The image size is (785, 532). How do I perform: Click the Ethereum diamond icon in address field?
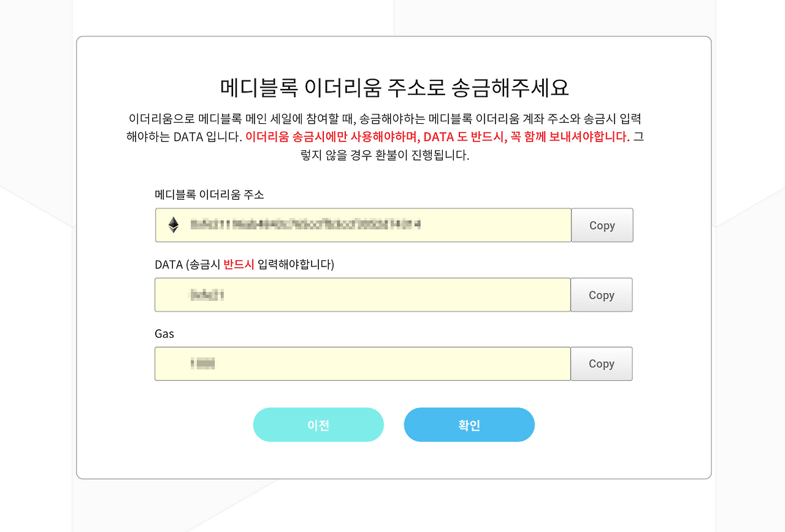tap(172, 225)
